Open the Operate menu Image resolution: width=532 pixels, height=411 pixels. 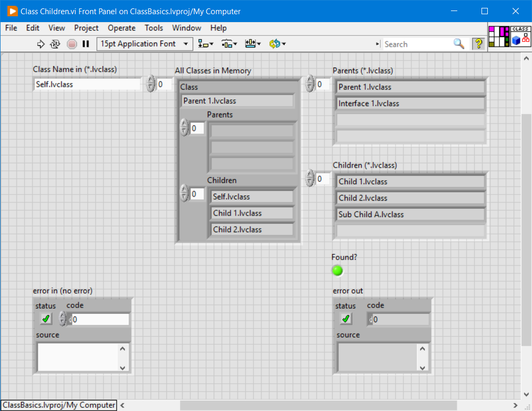coord(122,28)
